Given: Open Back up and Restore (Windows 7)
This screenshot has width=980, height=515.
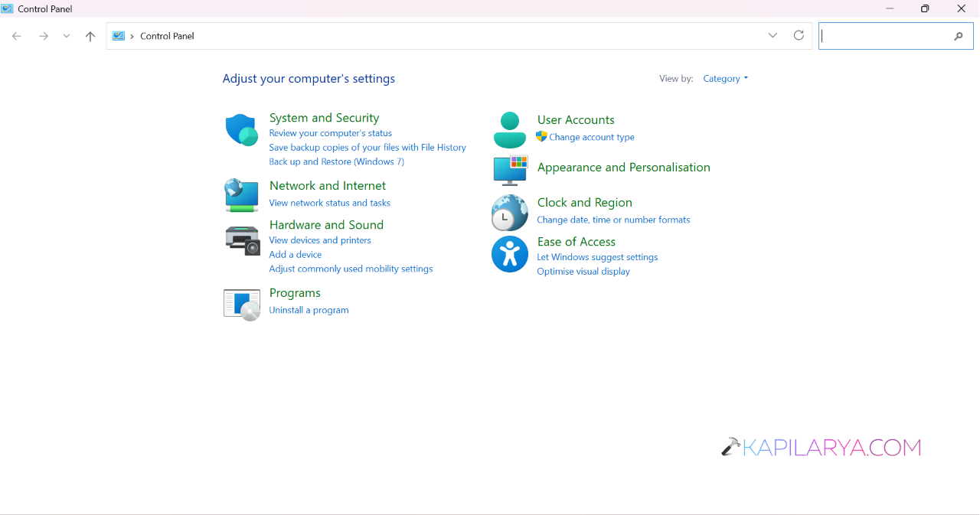Looking at the screenshot, I should pos(336,161).
